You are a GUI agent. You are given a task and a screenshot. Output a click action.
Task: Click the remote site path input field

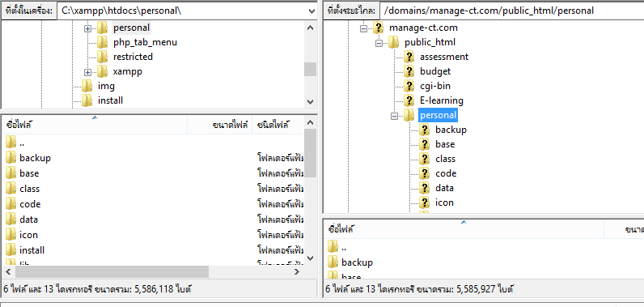pos(511,11)
